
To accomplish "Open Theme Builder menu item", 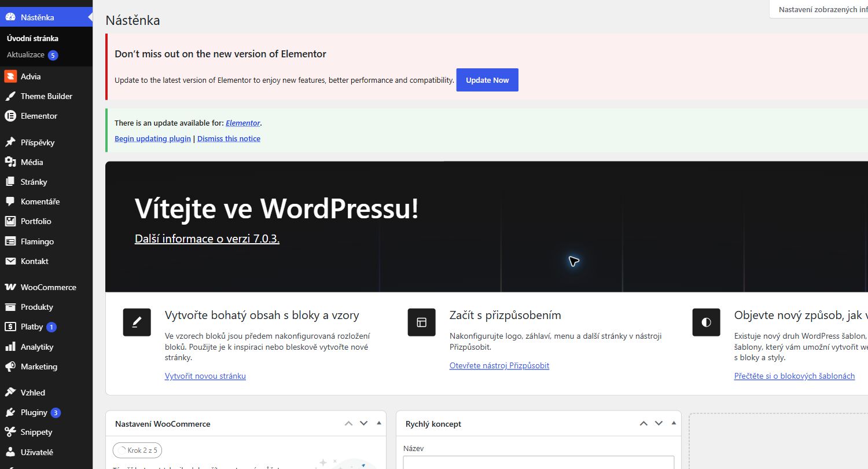I will pyautogui.click(x=46, y=96).
